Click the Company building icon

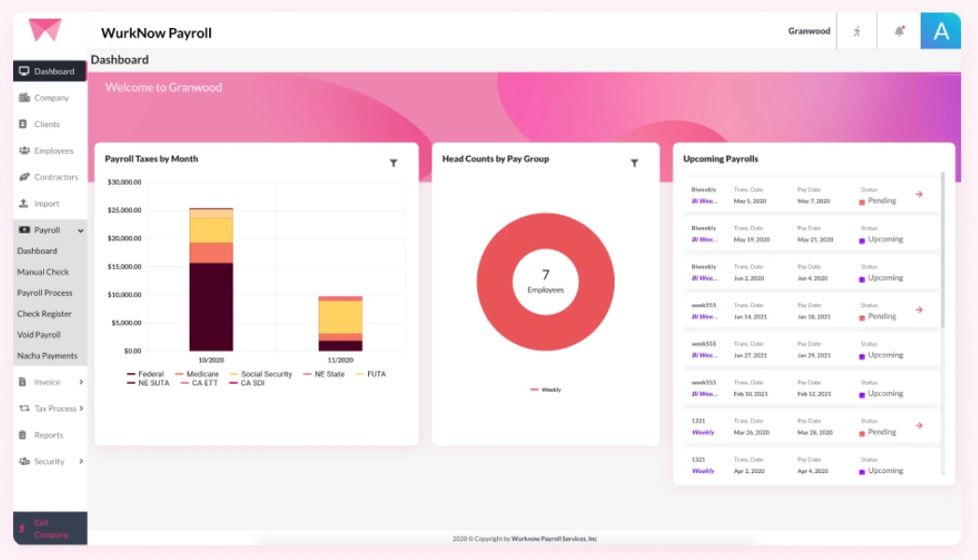tap(24, 98)
